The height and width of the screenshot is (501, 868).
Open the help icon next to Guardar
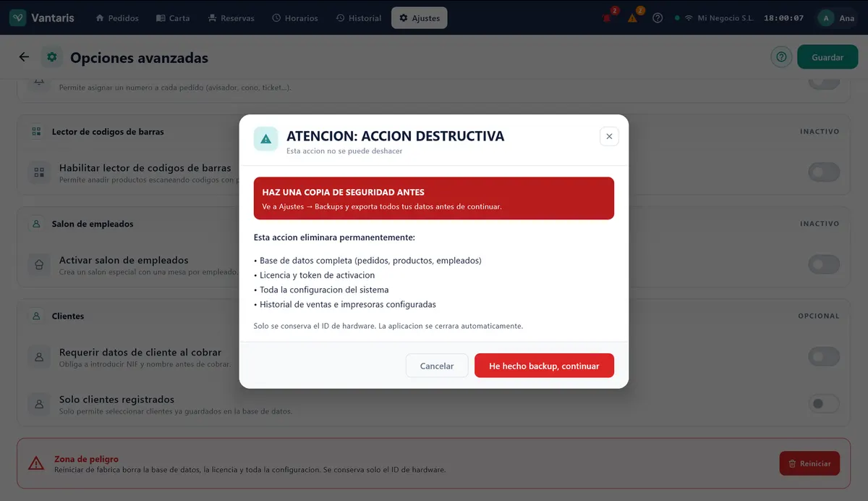click(781, 57)
